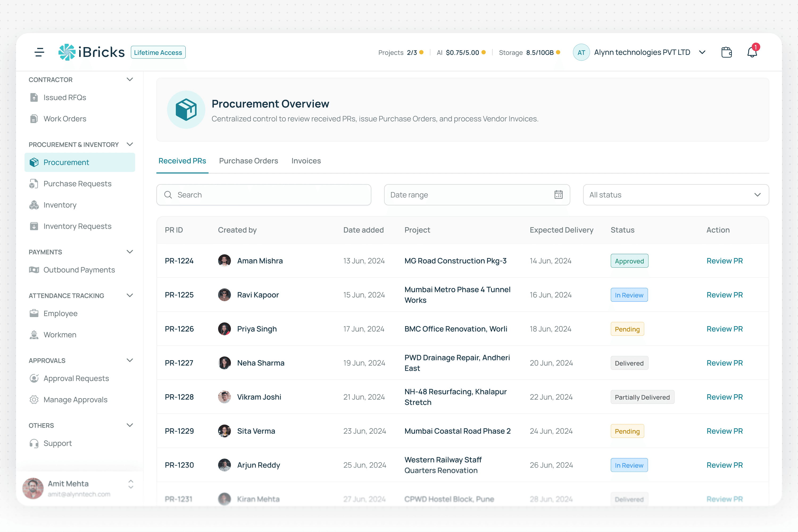The width and height of the screenshot is (798, 532).
Task: Collapse the APPROVALS section
Action: [130, 360]
